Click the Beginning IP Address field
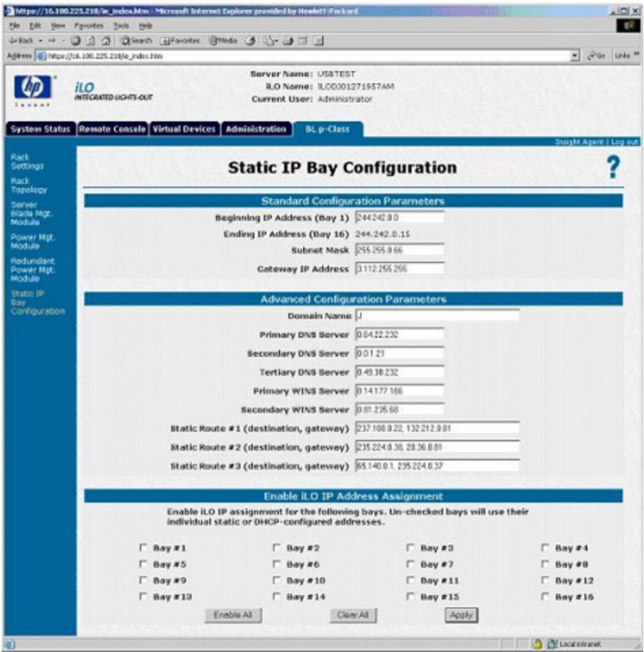Viewport: 644px width, 652px height. click(x=400, y=217)
